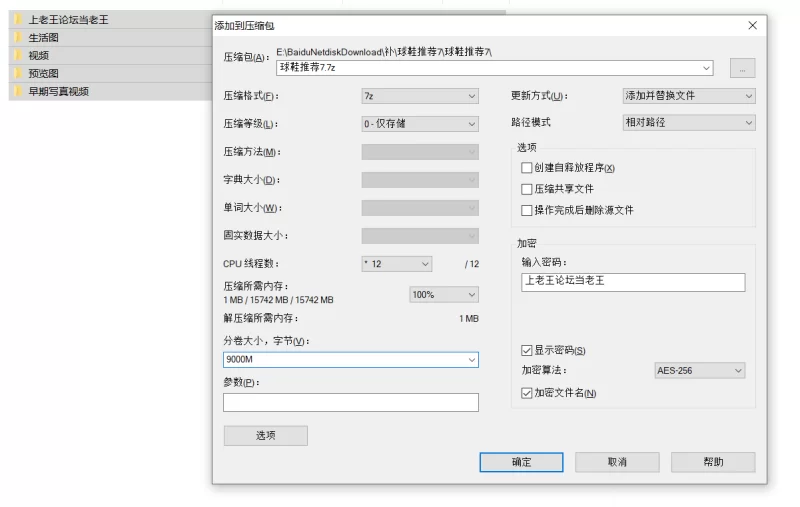Screen dimensions: 800x507
Task: Click the disabled 压缩方法 dropdown
Action: tap(420, 151)
